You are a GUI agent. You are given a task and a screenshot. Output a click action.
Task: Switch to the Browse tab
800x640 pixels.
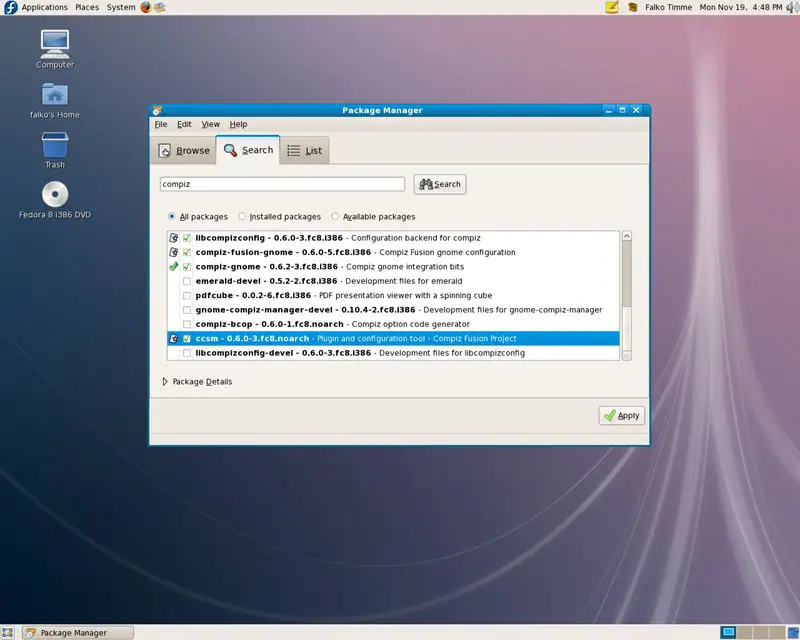(184, 150)
